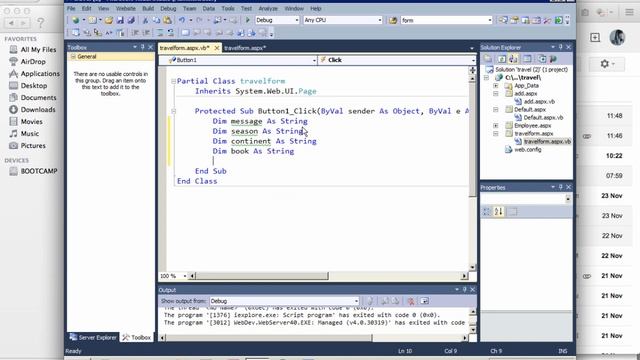Click ASP.NET Configuration icon in Solution Explorer
Image resolution: width=640 pixels, height=360 pixels.
pyautogui.click(x=553, y=59)
